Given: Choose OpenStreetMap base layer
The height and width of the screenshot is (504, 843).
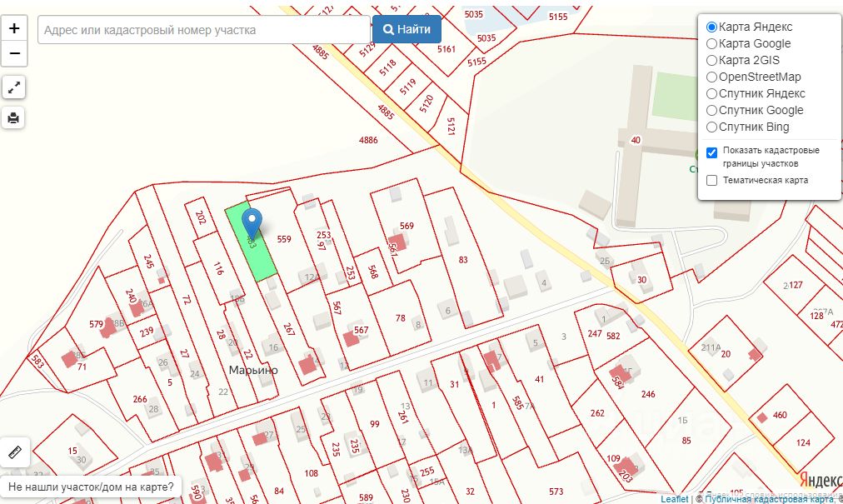Looking at the screenshot, I should point(711,77).
